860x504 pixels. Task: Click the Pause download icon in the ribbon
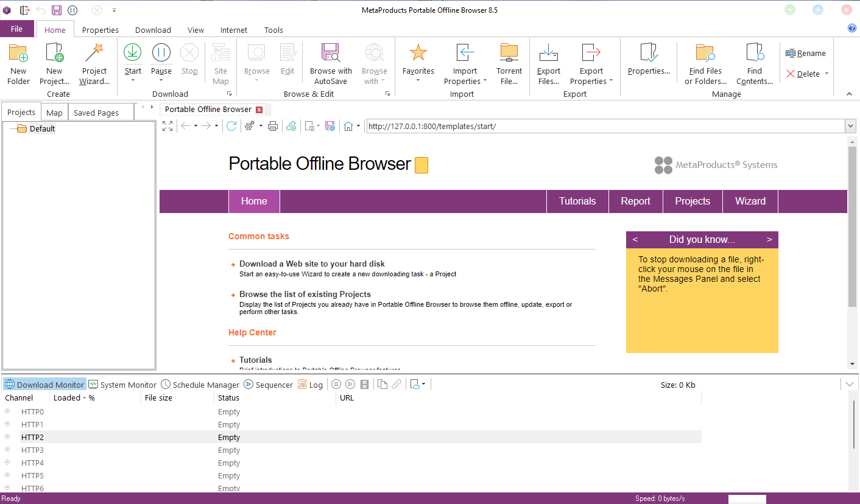(x=161, y=53)
